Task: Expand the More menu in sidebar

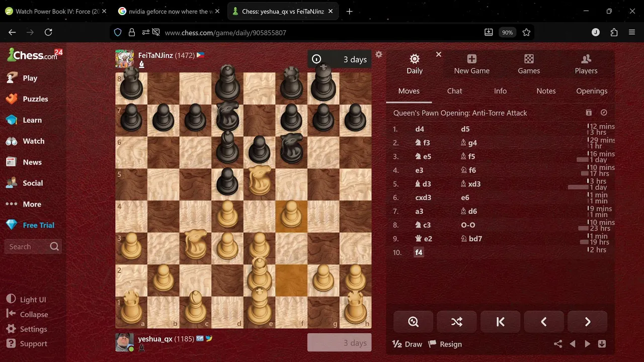Action: (24, 204)
